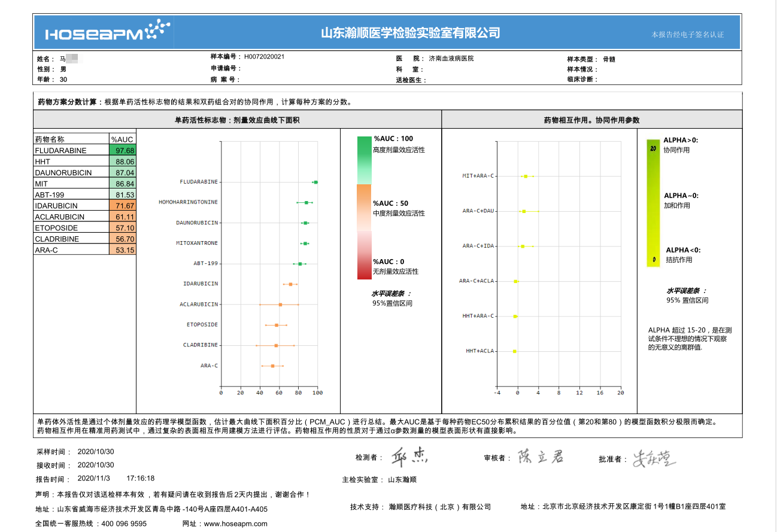Viewport: 777px width, 532px height.
Task: Select the ACLARUBICIN point in the AUC chart
Action: click(280, 305)
